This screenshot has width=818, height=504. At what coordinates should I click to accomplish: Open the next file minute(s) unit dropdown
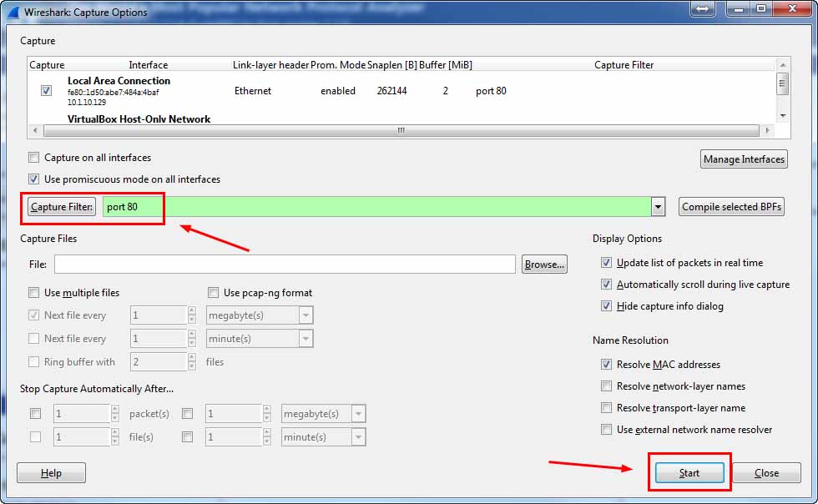point(305,339)
